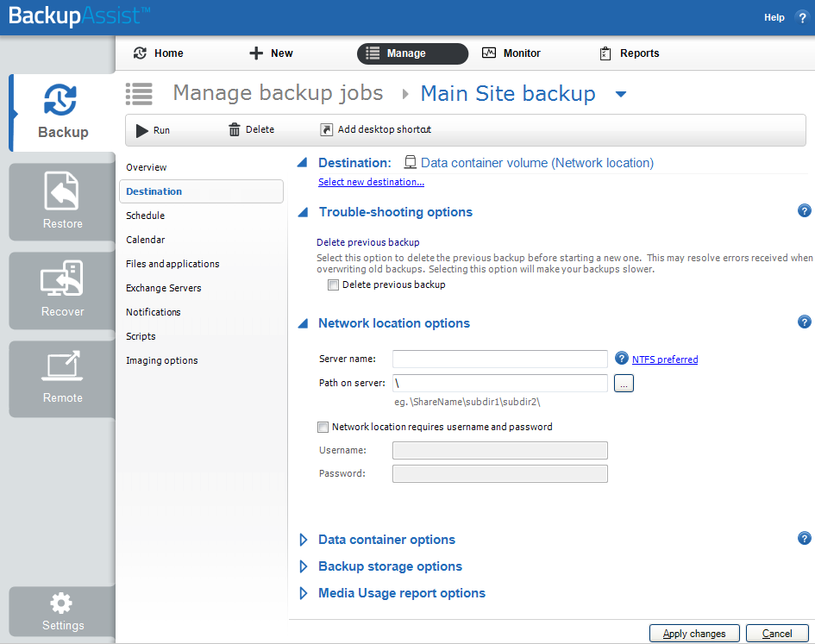815x644 pixels.
Task: Expand Media Usage report options
Action: point(303,593)
